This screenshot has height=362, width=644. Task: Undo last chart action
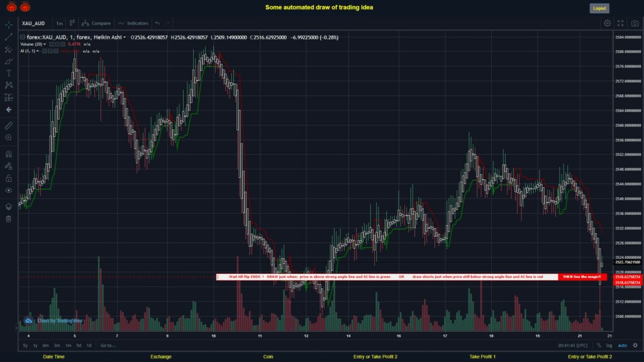[158, 23]
